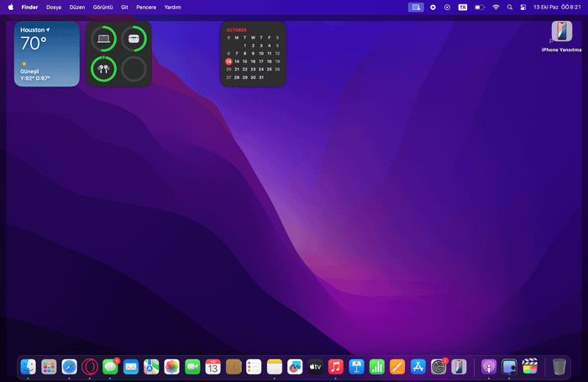Click the Mac laptop battery ring
The width and height of the screenshot is (588, 382).
coord(104,39)
